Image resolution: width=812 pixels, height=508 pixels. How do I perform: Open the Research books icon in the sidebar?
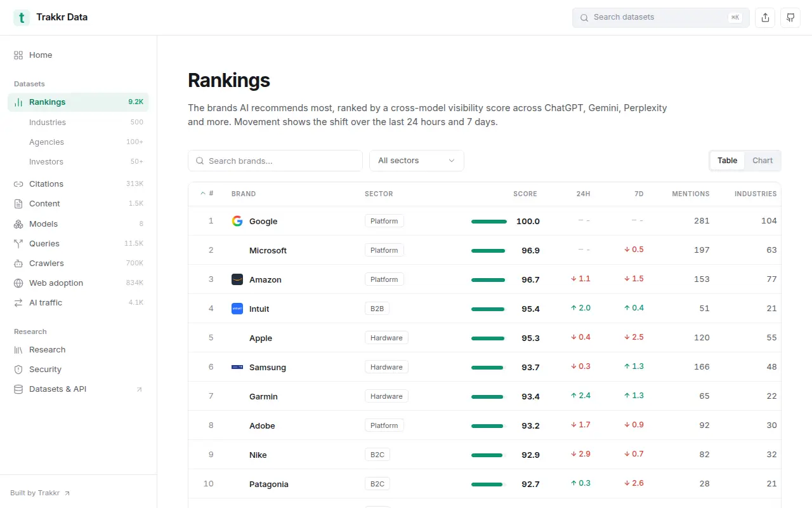tap(18, 350)
